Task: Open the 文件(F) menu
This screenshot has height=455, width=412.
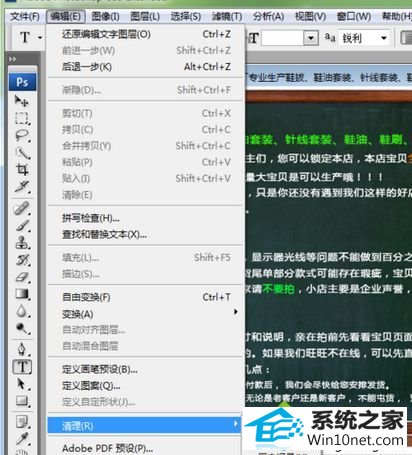Action: coord(25,16)
